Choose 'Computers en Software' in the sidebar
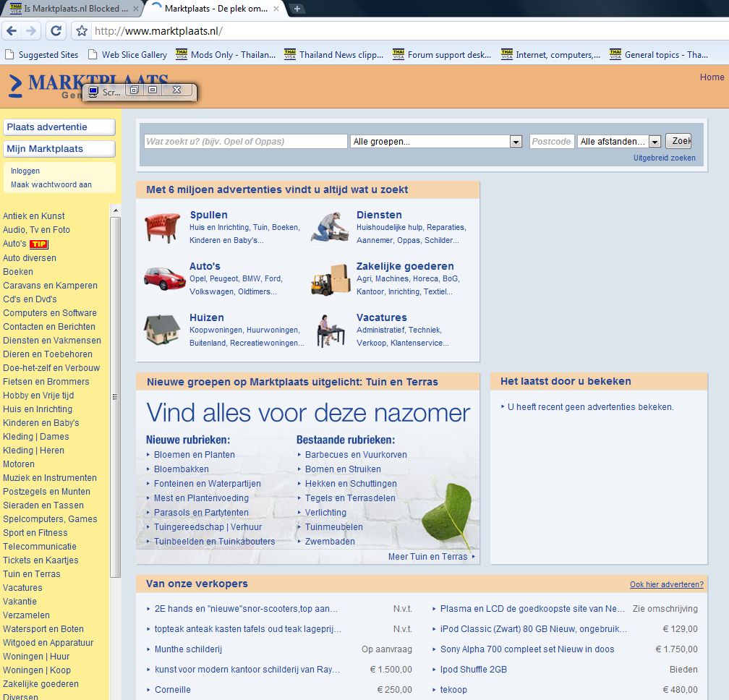This screenshot has width=729, height=700. pyautogui.click(x=50, y=313)
